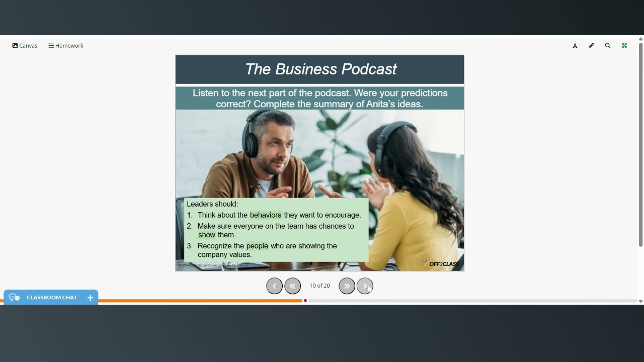Jump back with the double-left arrow button
644x362 pixels.
[292, 286]
